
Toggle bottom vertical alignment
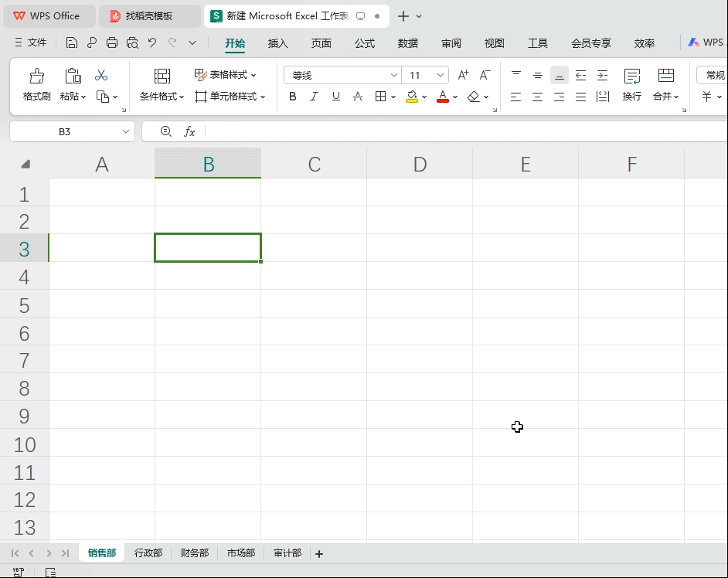pos(559,75)
